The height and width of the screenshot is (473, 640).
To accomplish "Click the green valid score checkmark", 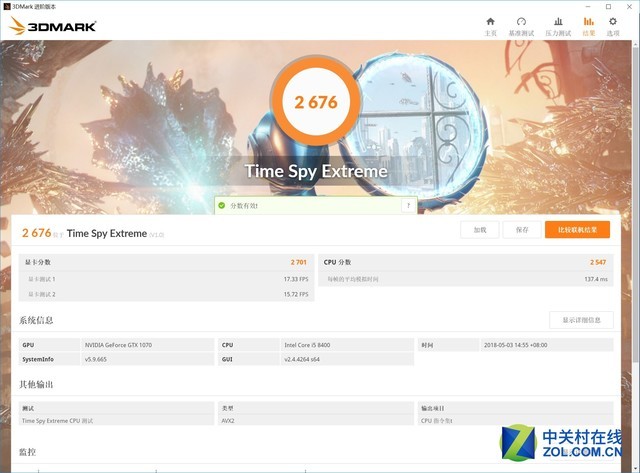I will coord(222,205).
